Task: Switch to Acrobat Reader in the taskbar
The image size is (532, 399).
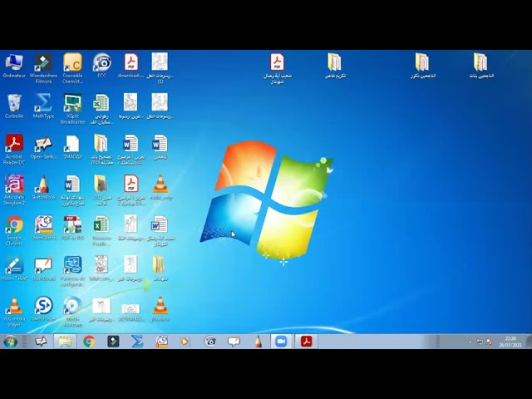Action: (306, 342)
